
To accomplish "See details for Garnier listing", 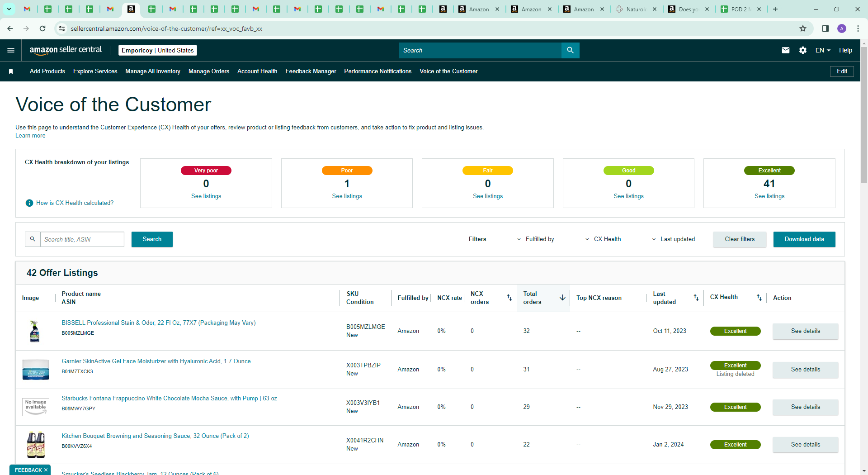I will pos(805,370).
